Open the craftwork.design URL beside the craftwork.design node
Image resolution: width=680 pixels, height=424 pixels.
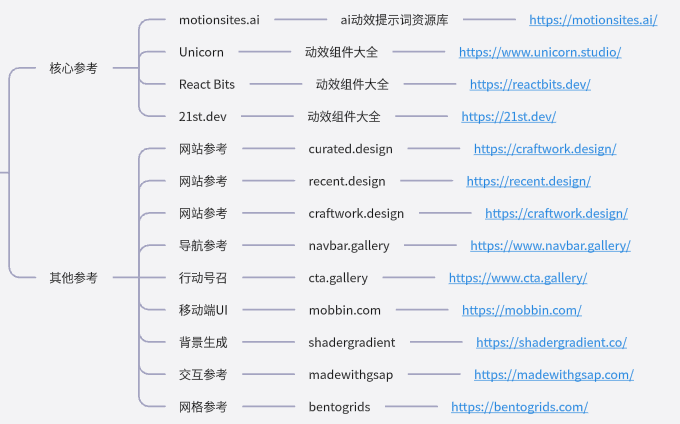(556, 213)
